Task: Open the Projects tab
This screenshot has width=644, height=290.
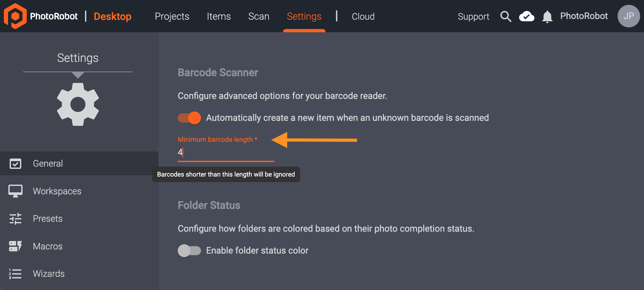Action: (172, 16)
